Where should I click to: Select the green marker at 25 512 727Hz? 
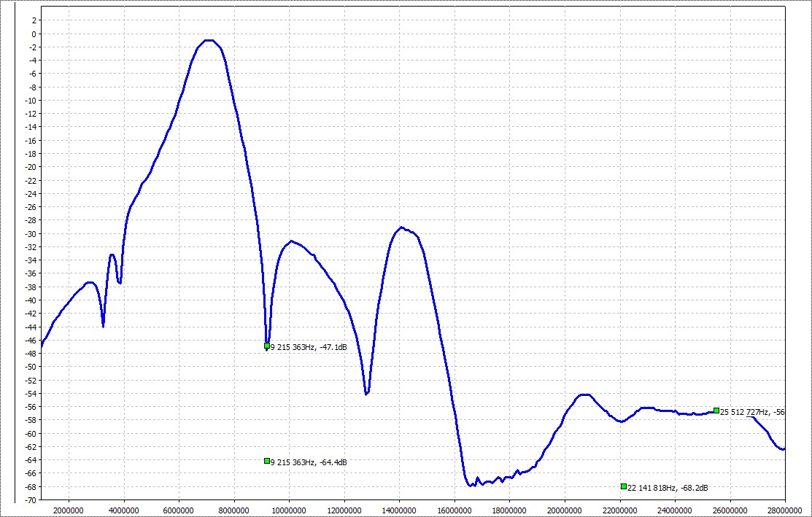click(716, 411)
